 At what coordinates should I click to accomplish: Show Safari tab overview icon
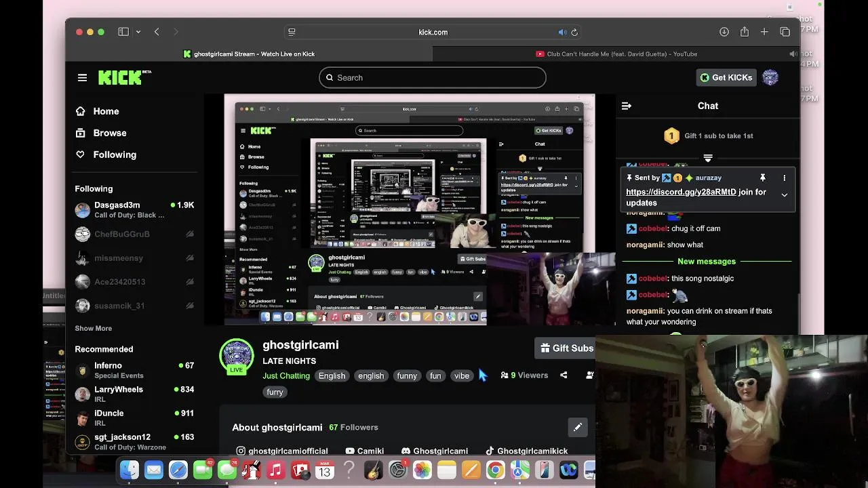[785, 32]
